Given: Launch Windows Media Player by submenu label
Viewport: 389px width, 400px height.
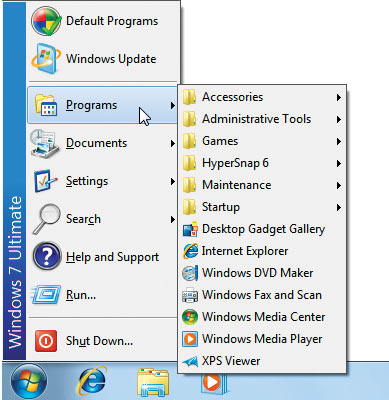Looking at the screenshot, I should [262, 339].
